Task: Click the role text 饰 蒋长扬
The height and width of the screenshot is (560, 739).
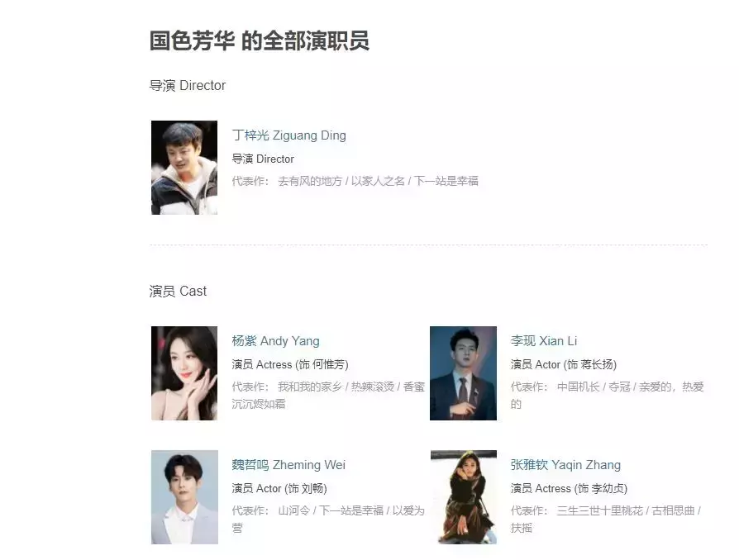Action: tap(592, 364)
